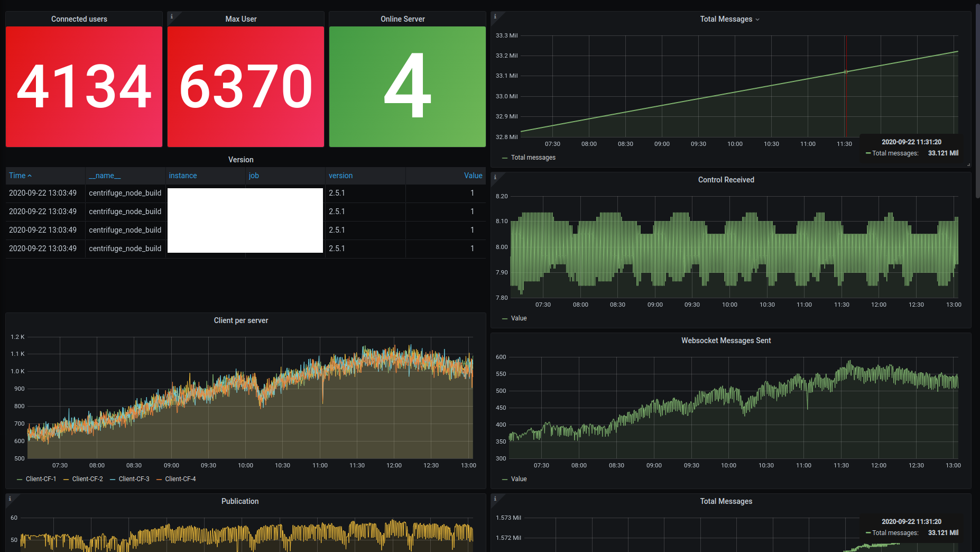The height and width of the screenshot is (552, 980).
Task: Click the centrifuge_node_build cell in the first row
Action: [125, 193]
